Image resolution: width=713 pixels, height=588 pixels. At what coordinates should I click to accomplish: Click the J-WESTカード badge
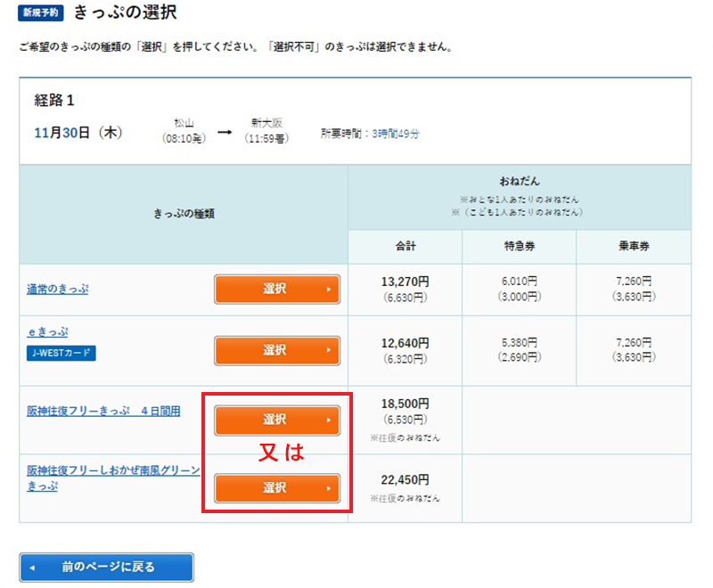tap(61, 353)
